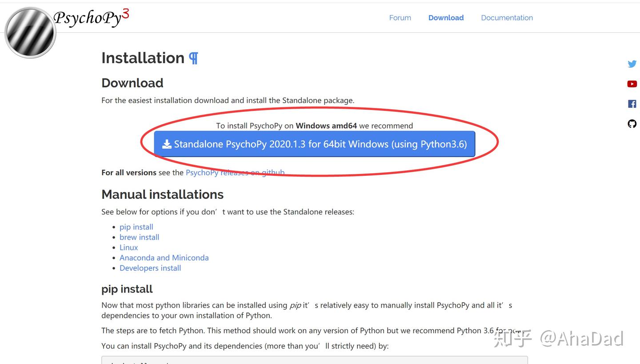Follow the brew install link
This screenshot has height=364, width=640.
coord(139,237)
